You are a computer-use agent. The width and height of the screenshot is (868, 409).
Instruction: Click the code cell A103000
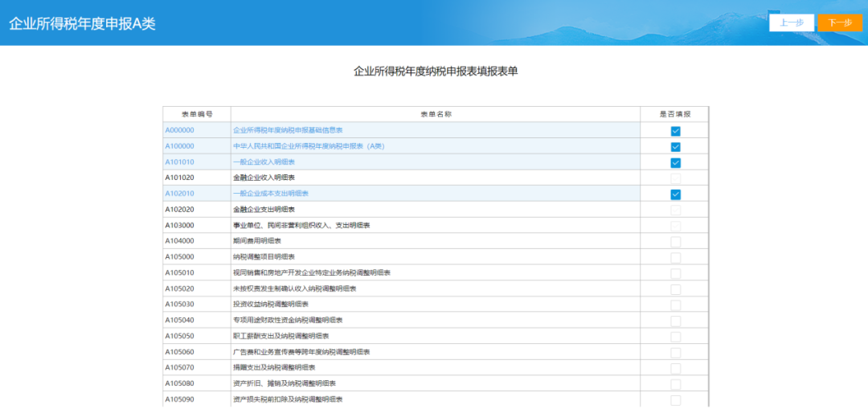[x=179, y=225]
